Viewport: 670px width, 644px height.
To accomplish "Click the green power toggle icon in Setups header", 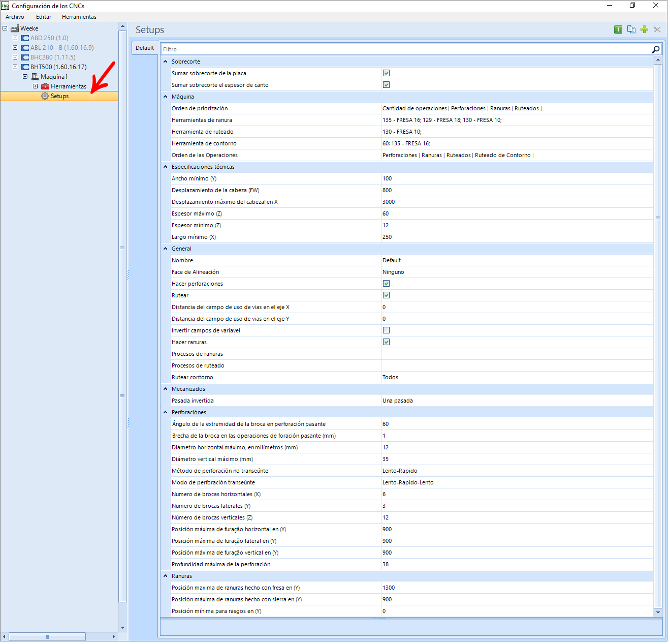I will click(x=618, y=29).
